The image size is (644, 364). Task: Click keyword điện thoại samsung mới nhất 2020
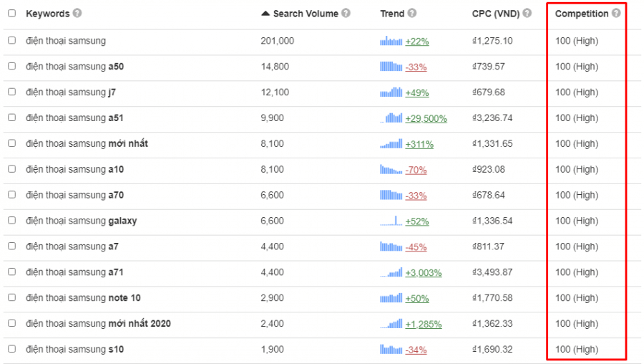click(98, 324)
